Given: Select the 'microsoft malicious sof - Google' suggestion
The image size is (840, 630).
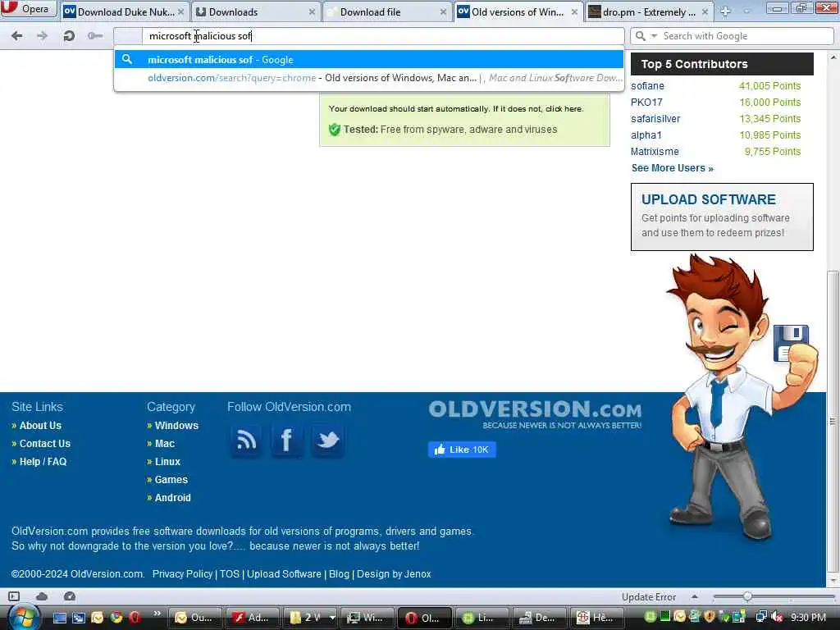Looking at the screenshot, I should pos(368,59).
